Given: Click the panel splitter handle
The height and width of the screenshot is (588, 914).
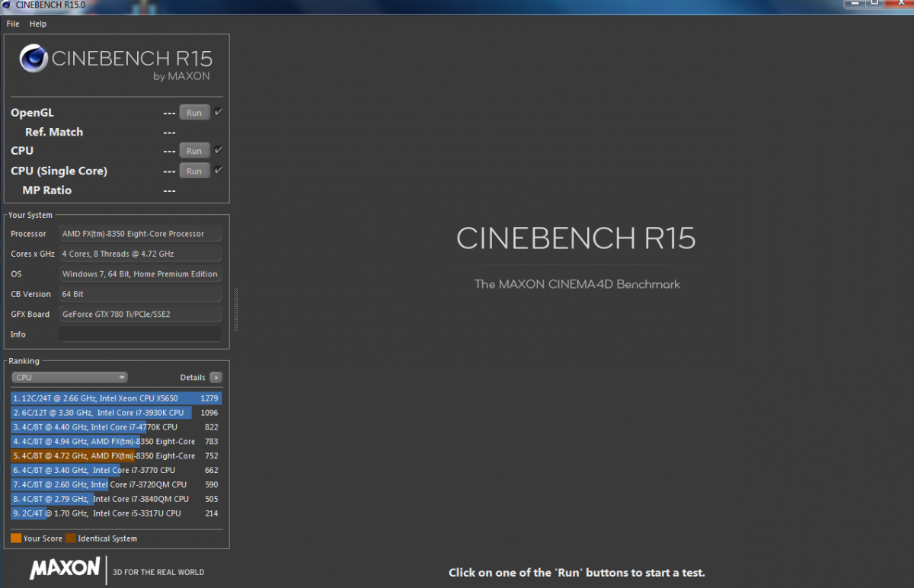Looking at the screenshot, I should coord(235,309).
